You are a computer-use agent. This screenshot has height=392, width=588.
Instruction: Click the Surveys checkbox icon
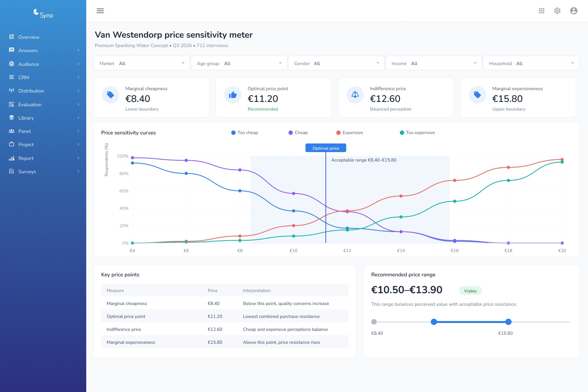12,171
